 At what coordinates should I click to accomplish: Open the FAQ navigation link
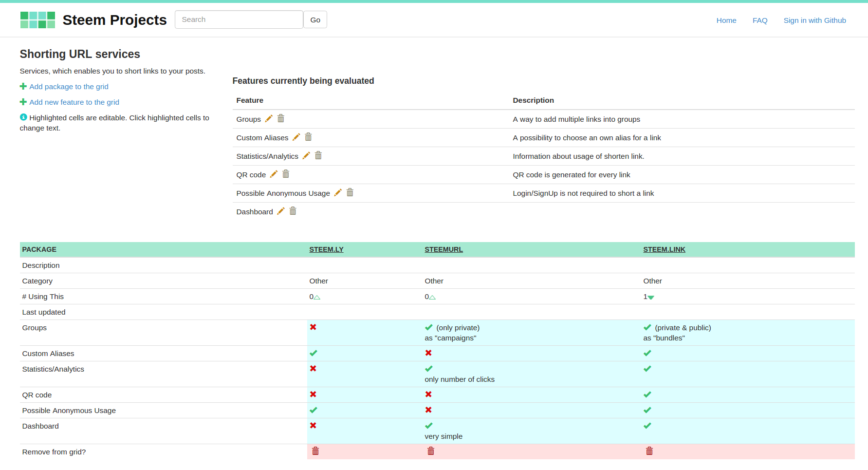tap(760, 20)
